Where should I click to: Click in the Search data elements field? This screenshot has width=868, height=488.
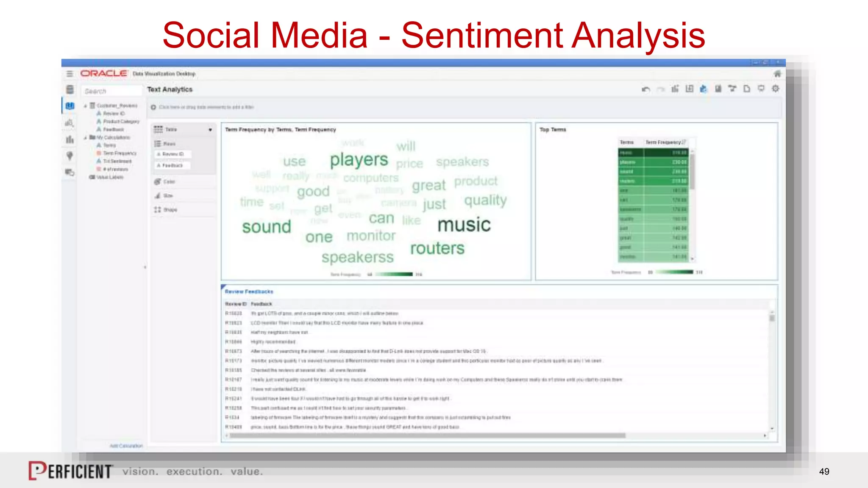click(x=112, y=91)
